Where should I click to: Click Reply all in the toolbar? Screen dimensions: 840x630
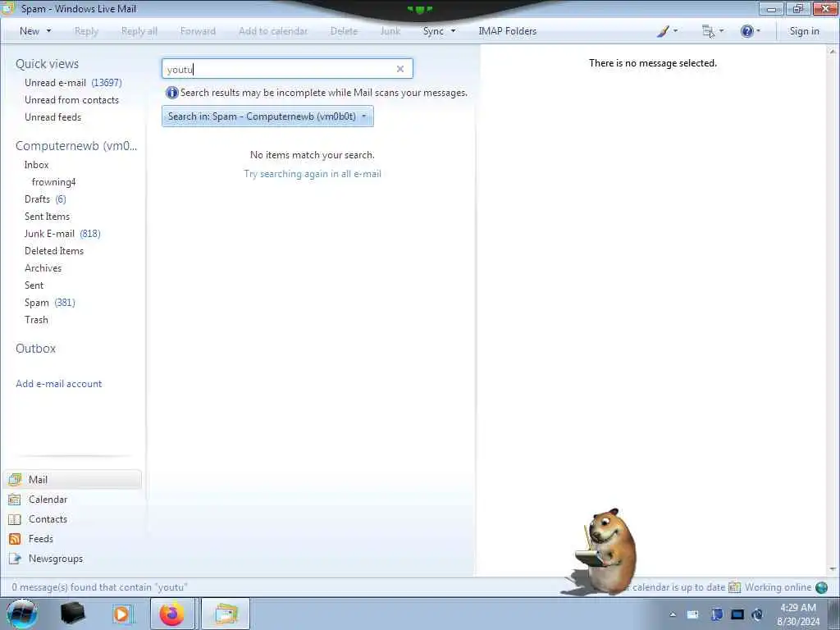pos(139,31)
